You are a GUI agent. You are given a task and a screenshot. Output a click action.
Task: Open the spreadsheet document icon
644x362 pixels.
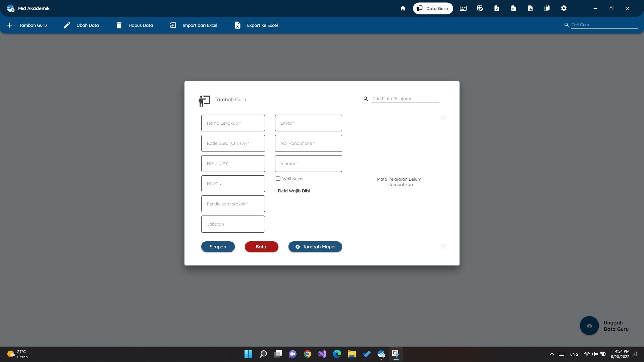[514, 8]
